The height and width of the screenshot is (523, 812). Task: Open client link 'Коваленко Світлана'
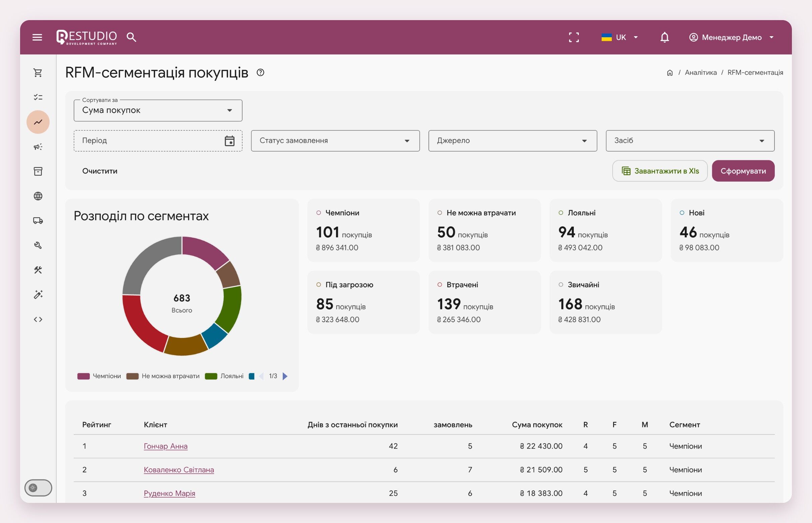pos(179,470)
